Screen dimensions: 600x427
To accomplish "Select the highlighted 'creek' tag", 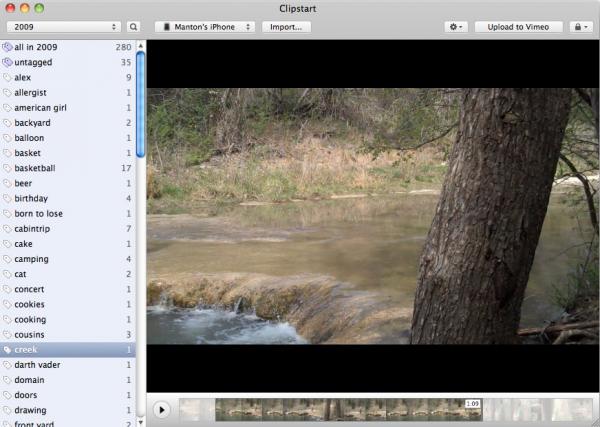I will tap(68, 350).
